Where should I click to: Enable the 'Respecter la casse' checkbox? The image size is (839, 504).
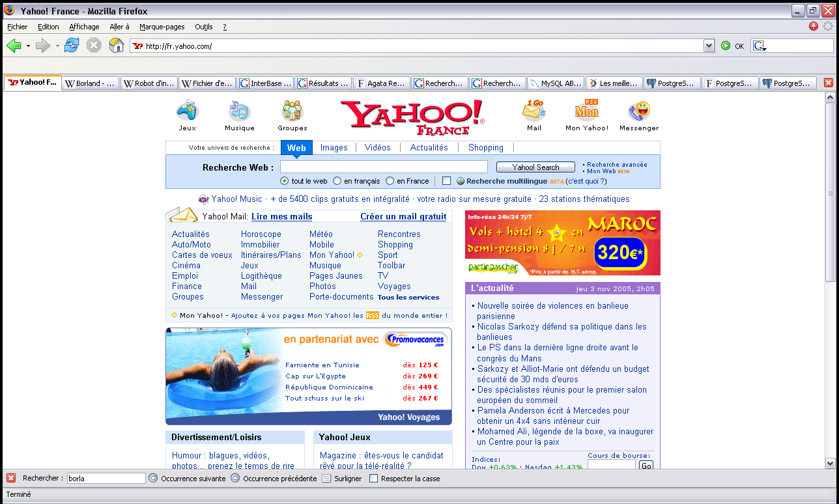(x=373, y=479)
